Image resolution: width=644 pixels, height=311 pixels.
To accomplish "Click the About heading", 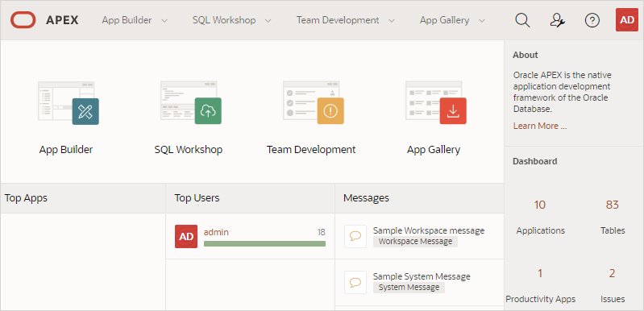I will (526, 55).
